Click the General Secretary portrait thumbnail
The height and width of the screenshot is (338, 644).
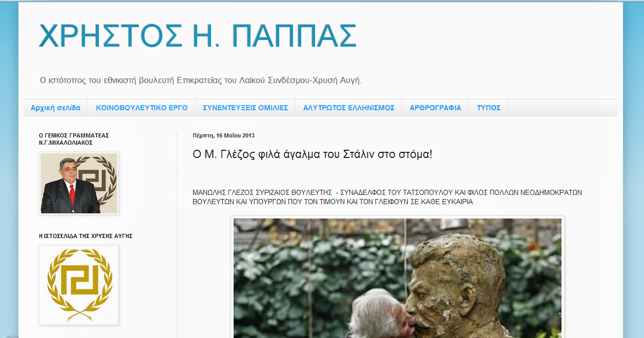tap(79, 183)
